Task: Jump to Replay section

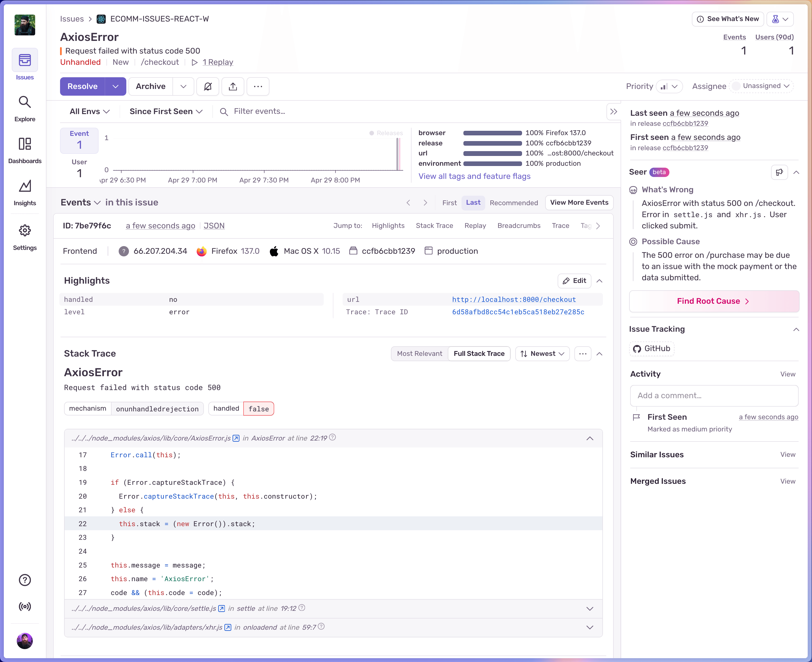Action: tap(475, 226)
